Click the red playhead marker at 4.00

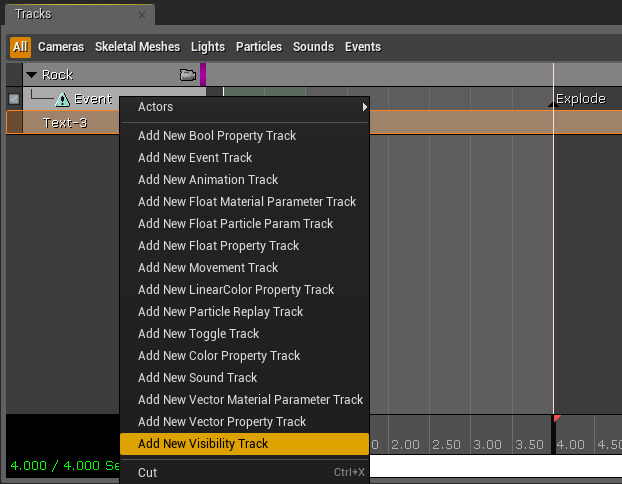pos(557,418)
